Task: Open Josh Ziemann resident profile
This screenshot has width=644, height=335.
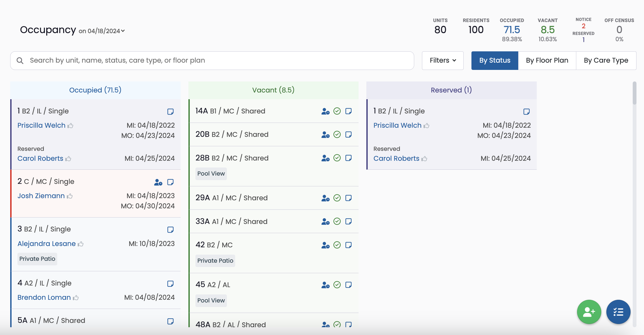Action: click(x=41, y=196)
